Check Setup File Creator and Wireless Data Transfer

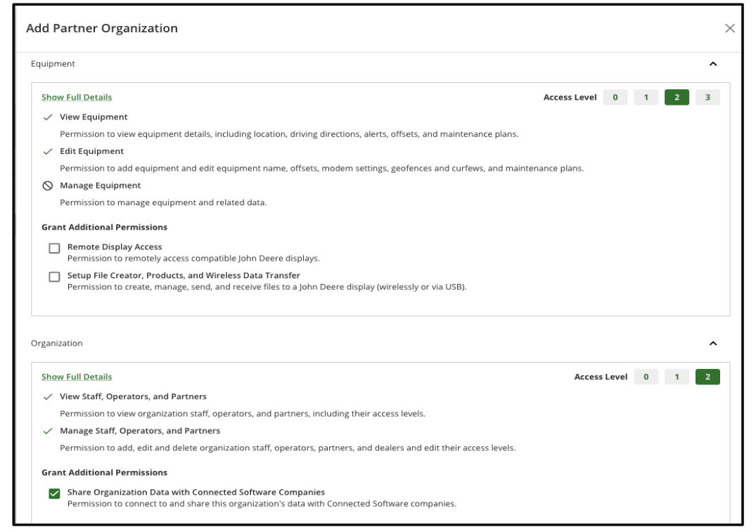point(54,277)
